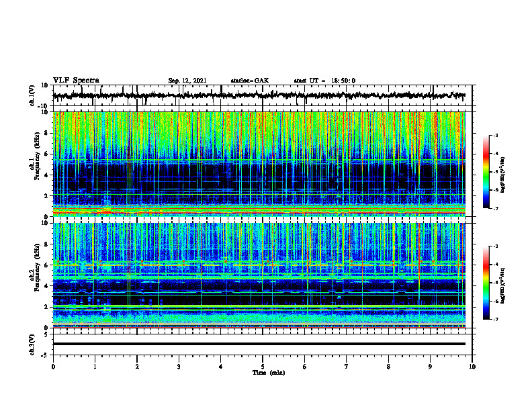Click the flat black ch.3 voltage trace

[259, 344]
